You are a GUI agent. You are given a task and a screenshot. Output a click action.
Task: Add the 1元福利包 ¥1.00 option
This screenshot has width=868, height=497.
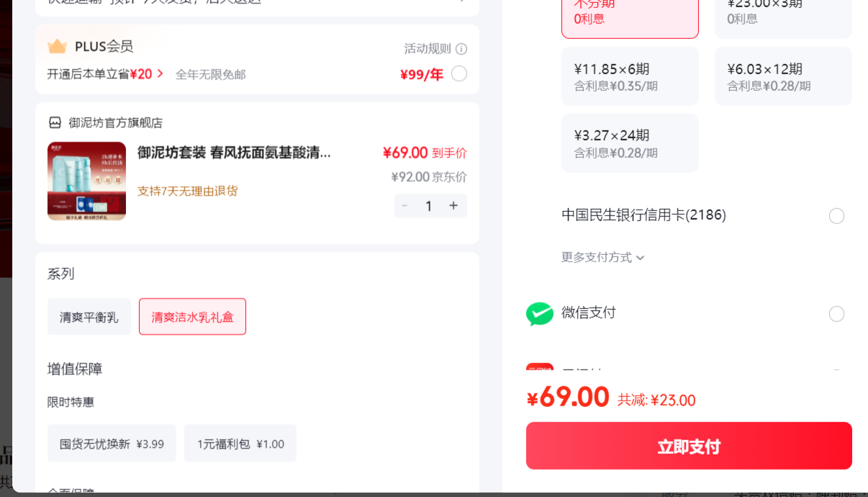pyautogui.click(x=240, y=443)
